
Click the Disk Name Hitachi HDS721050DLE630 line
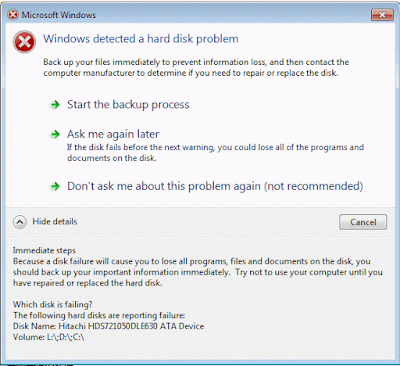(108, 326)
